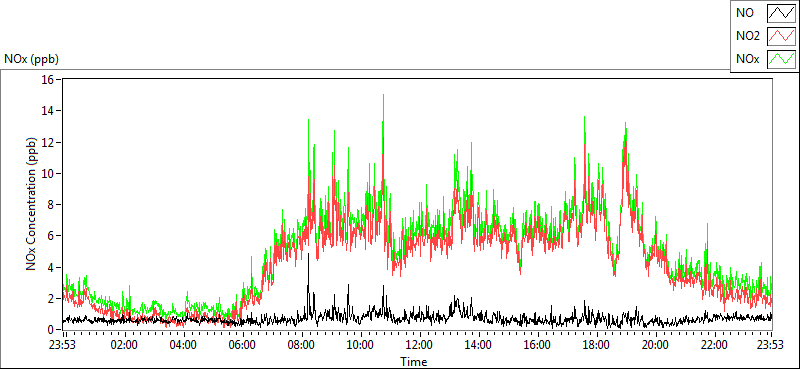Screen dimensions: 800x369
Task: Click the Time axis label
Action: pyautogui.click(x=413, y=362)
